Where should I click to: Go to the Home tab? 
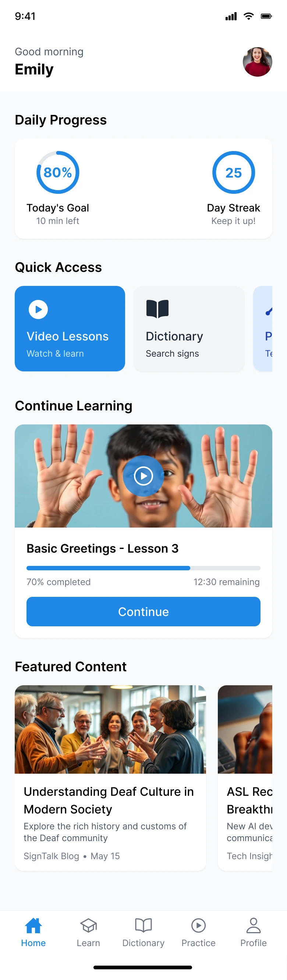pos(33,932)
